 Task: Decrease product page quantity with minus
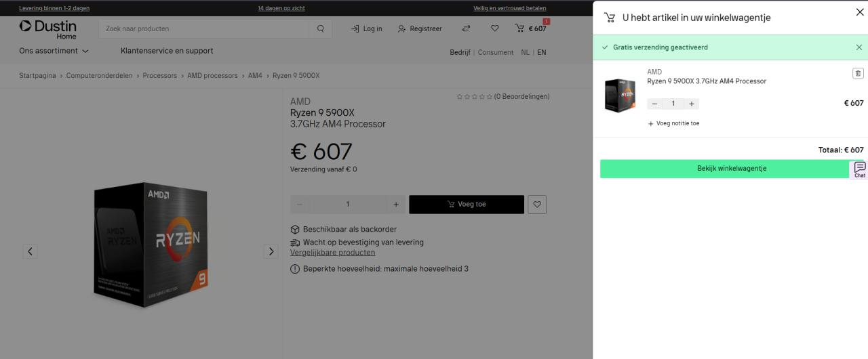pyautogui.click(x=300, y=204)
